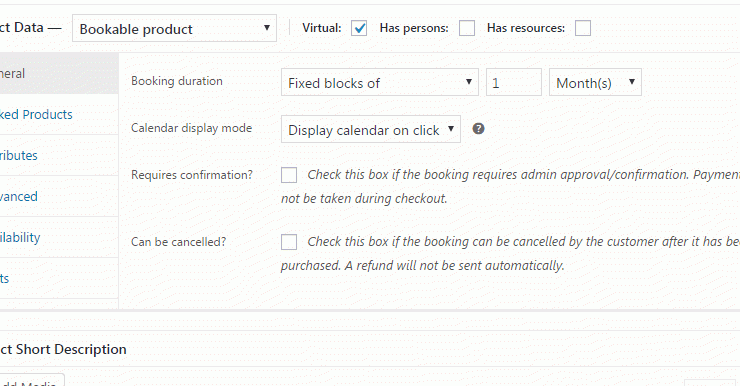Open the help tooltip beside Calendar display mode
This screenshot has width=740, height=386.
point(478,129)
